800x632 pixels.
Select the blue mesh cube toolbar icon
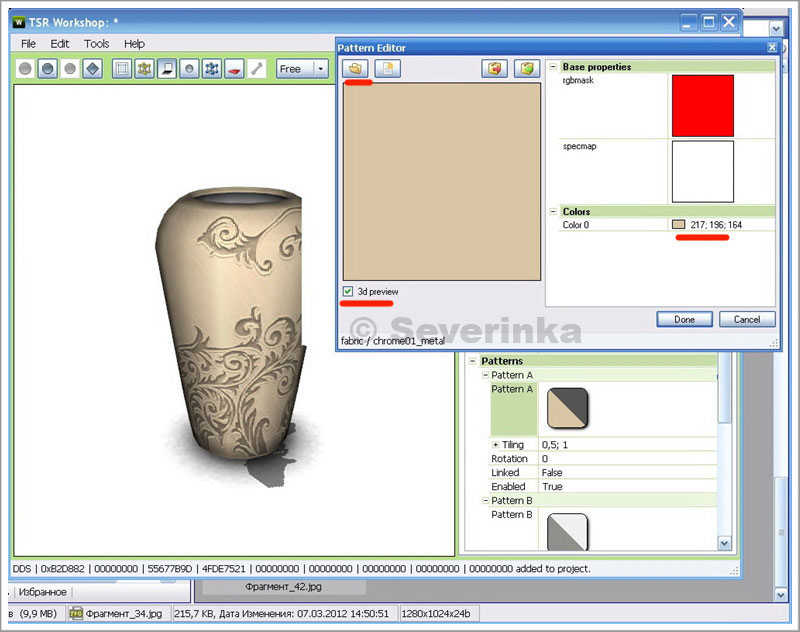(x=211, y=69)
